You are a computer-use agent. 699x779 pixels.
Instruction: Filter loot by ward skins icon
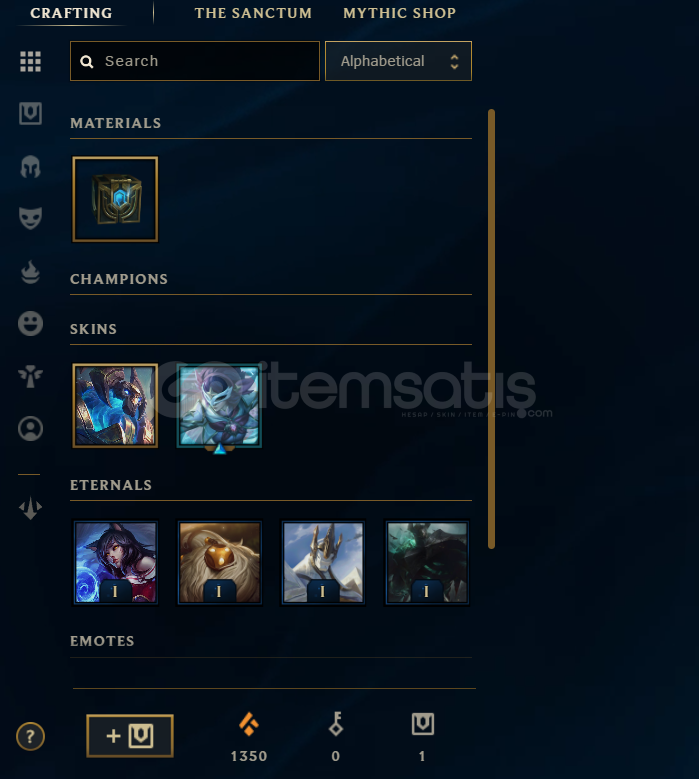click(x=30, y=376)
